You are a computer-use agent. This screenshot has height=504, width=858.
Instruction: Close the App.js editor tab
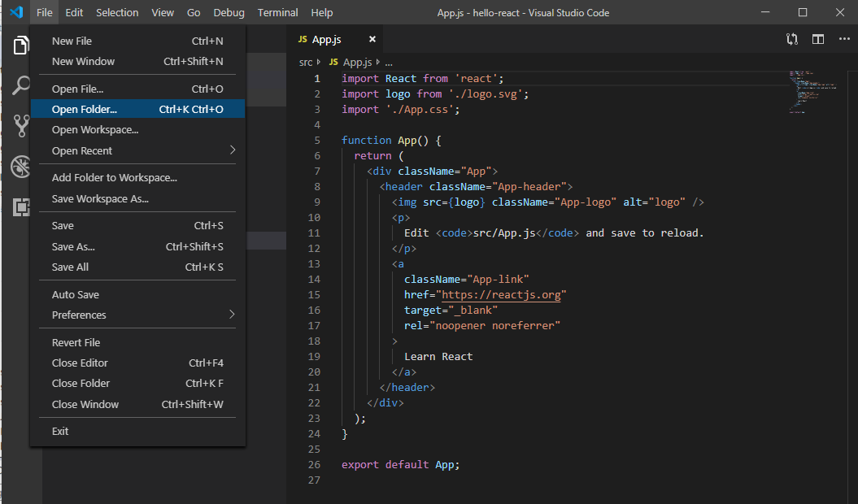click(x=372, y=39)
